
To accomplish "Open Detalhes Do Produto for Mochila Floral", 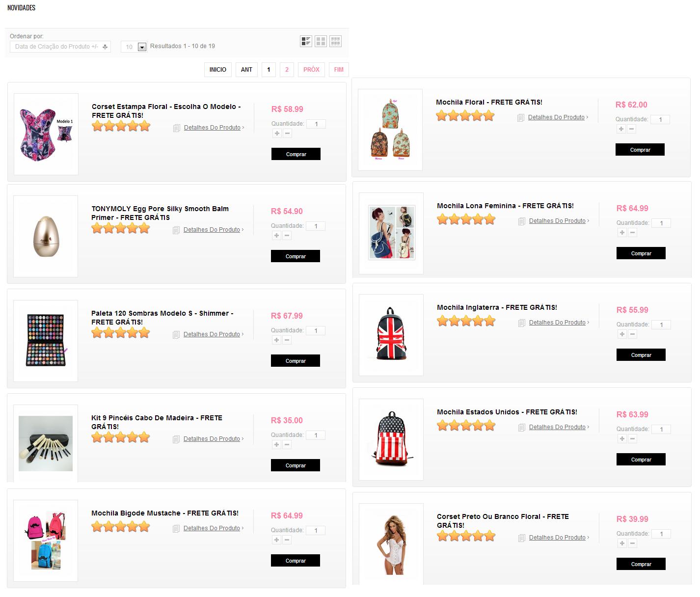I will click(x=556, y=117).
